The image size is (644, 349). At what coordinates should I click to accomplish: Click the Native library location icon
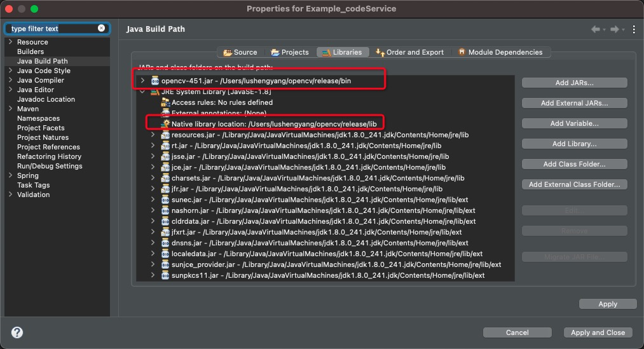165,123
